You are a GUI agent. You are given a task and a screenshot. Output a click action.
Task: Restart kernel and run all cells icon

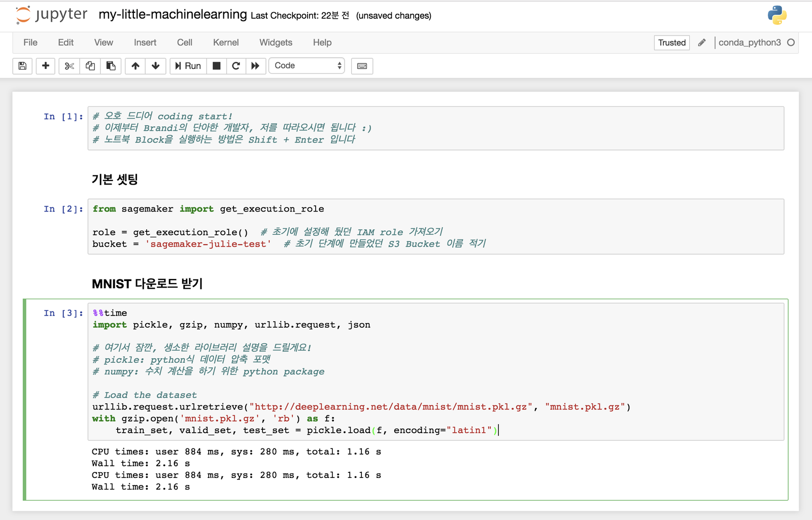255,66
